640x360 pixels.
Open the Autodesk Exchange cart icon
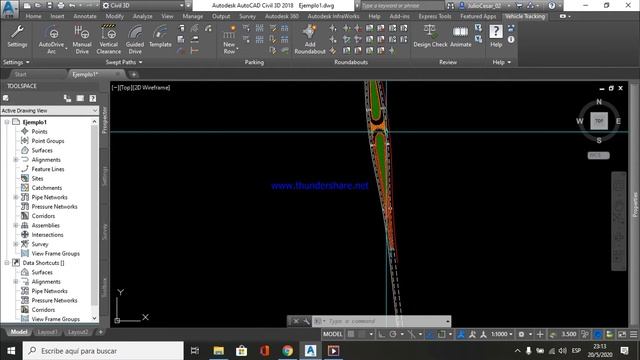coord(520,6)
